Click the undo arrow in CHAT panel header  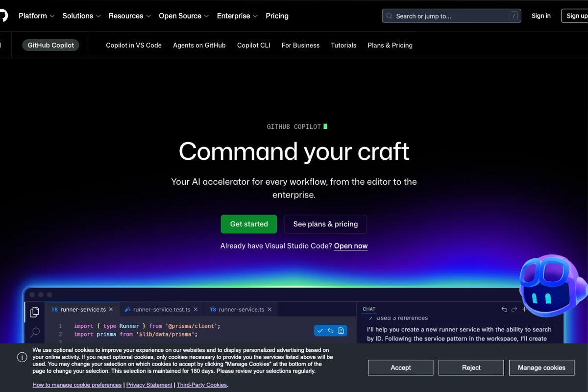click(x=504, y=309)
